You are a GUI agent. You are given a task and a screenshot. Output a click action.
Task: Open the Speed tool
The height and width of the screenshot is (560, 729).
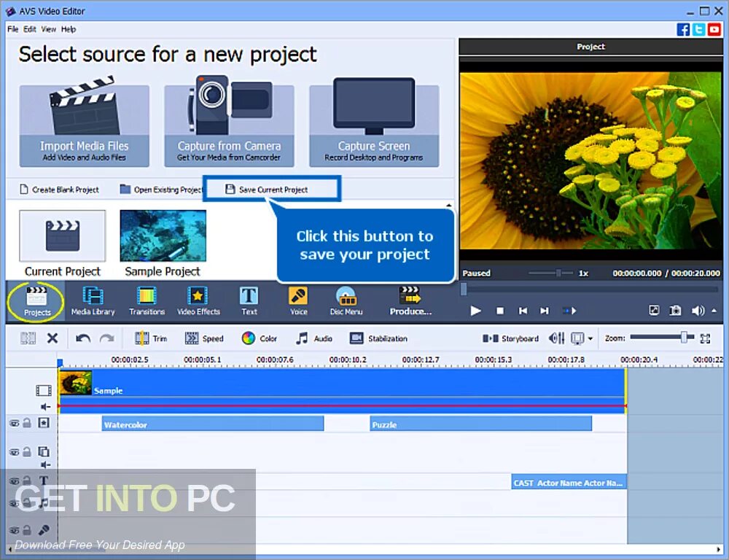point(203,338)
